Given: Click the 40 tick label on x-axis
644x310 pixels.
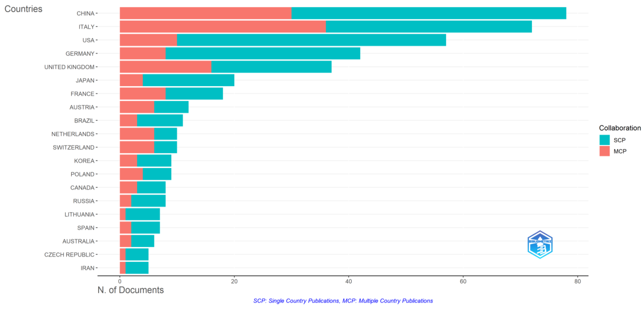Looking at the screenshot, I should 348,282.
